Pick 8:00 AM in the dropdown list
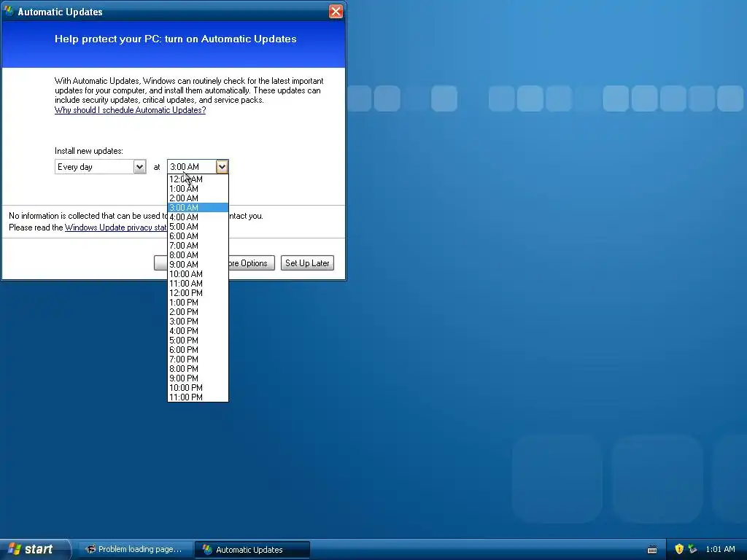Image resolution: width=747 pixels, height=560 pixels. tap(198, 255)
